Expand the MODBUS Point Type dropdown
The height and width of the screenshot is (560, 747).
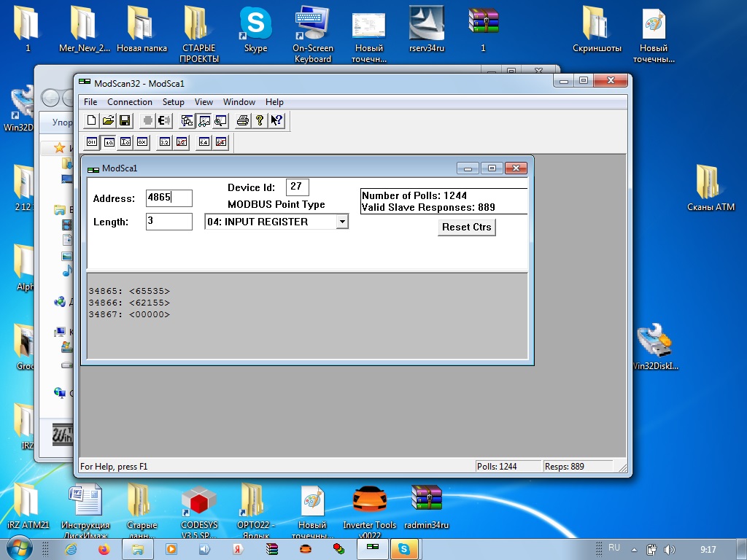click(341, 222)
